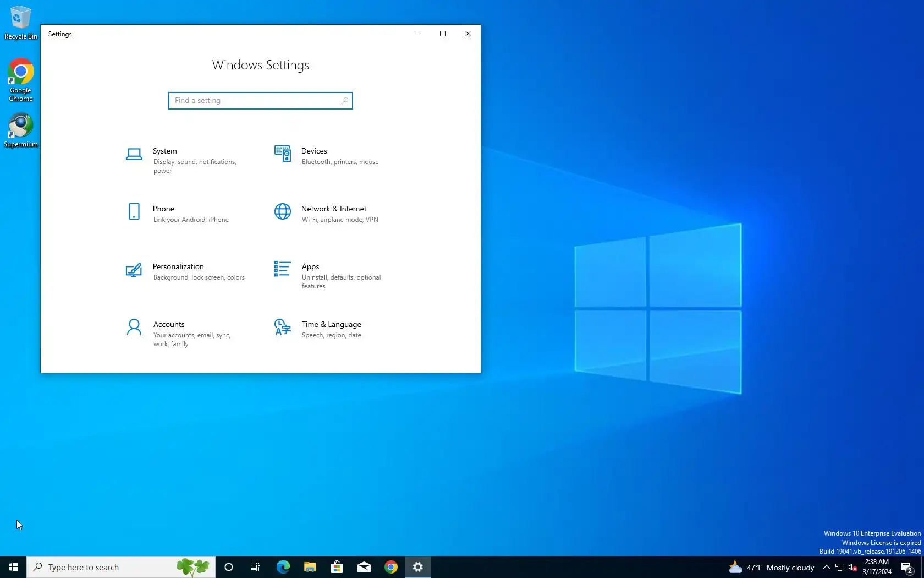Open Task View on the taskbar
Image resolution: width=924 pixels, height=578 pixels.
point(255,567)
